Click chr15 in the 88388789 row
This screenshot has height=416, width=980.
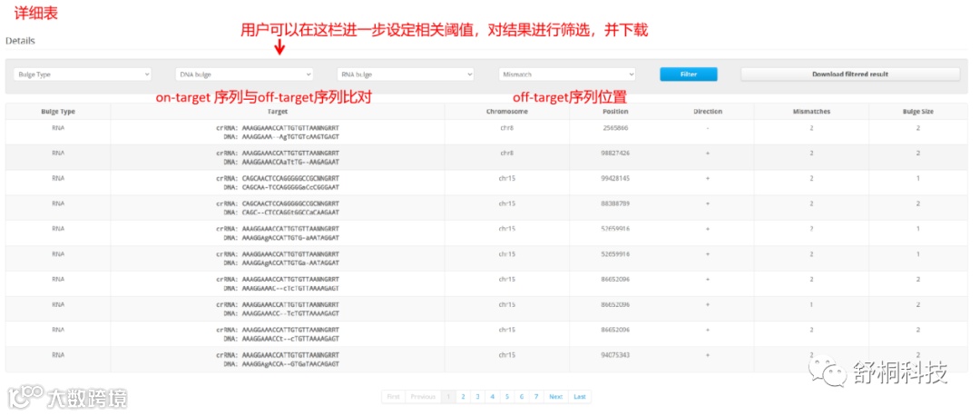507,203
